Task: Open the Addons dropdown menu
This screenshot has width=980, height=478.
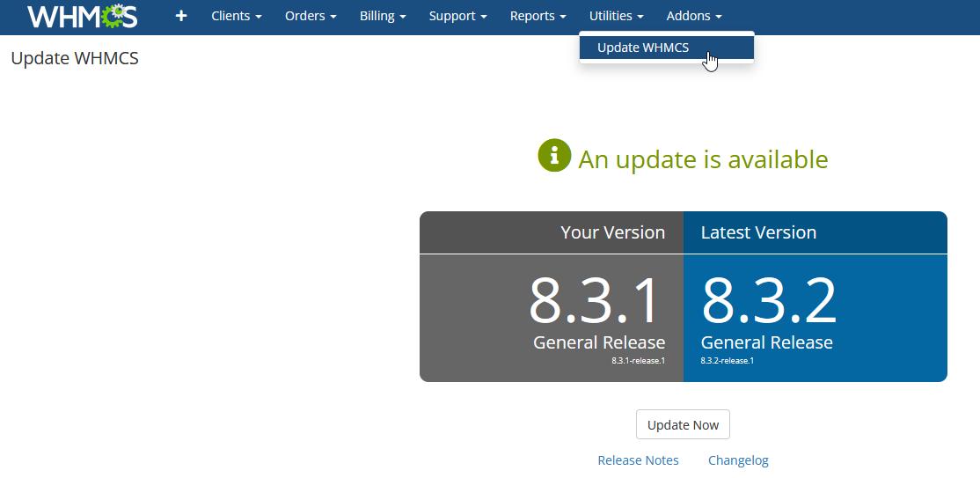Action: tap(694, 16)
